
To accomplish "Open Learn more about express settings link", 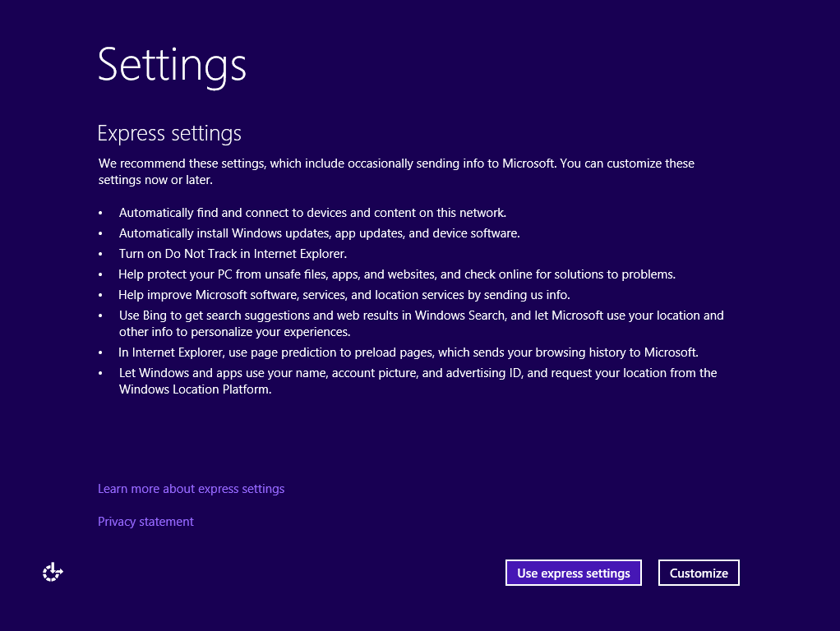I will tap(191, 489).
